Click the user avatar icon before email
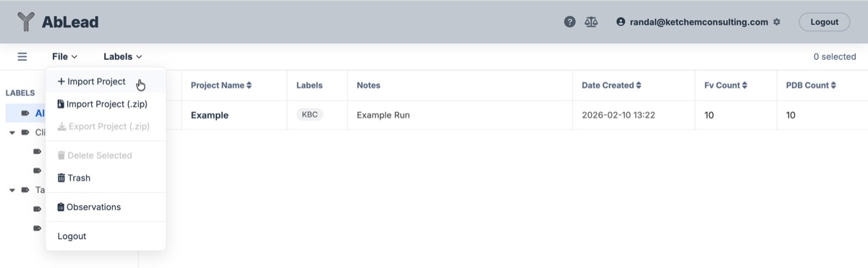This screenshot has width=868, height=268. (621, 22)
